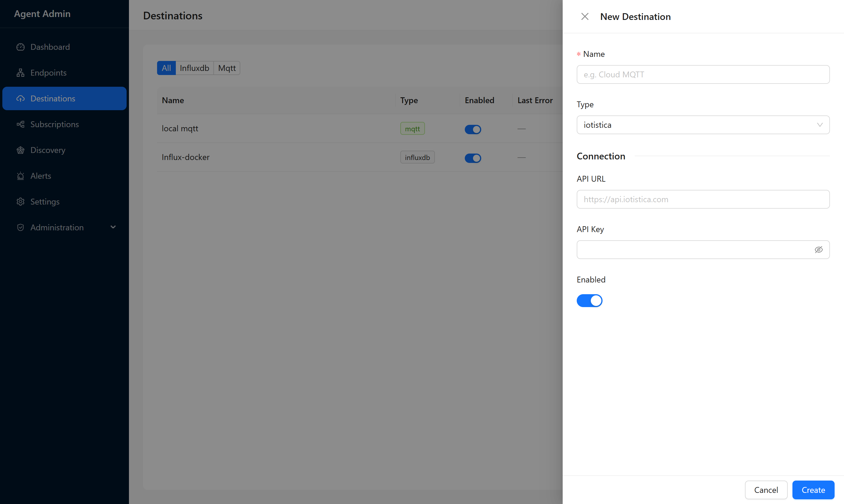Filter destinations by Mqtt

[x=227, y=68]
